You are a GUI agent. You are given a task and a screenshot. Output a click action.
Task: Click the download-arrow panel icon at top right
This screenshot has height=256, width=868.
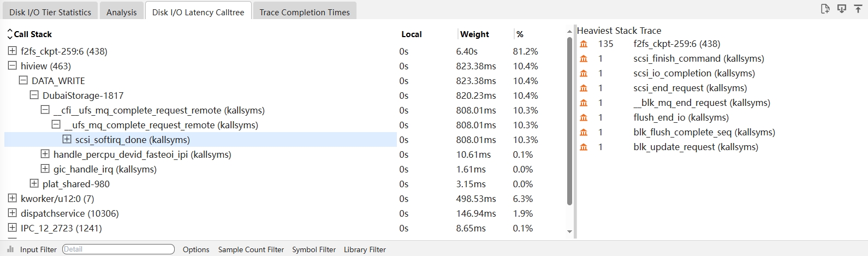tap(842, 9)
